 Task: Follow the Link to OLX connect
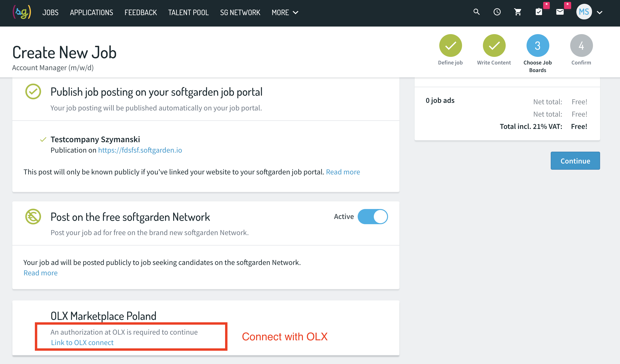(x=82, y=342)
